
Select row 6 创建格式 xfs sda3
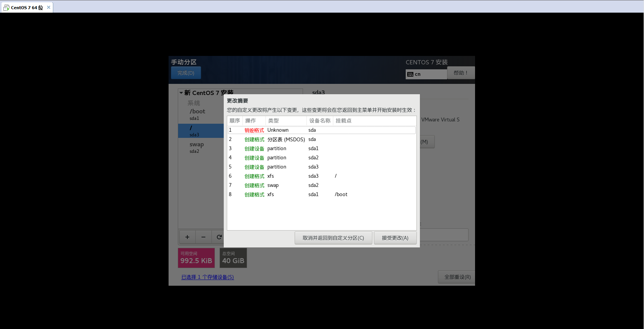pyautogui.click(x=322, y=176)
